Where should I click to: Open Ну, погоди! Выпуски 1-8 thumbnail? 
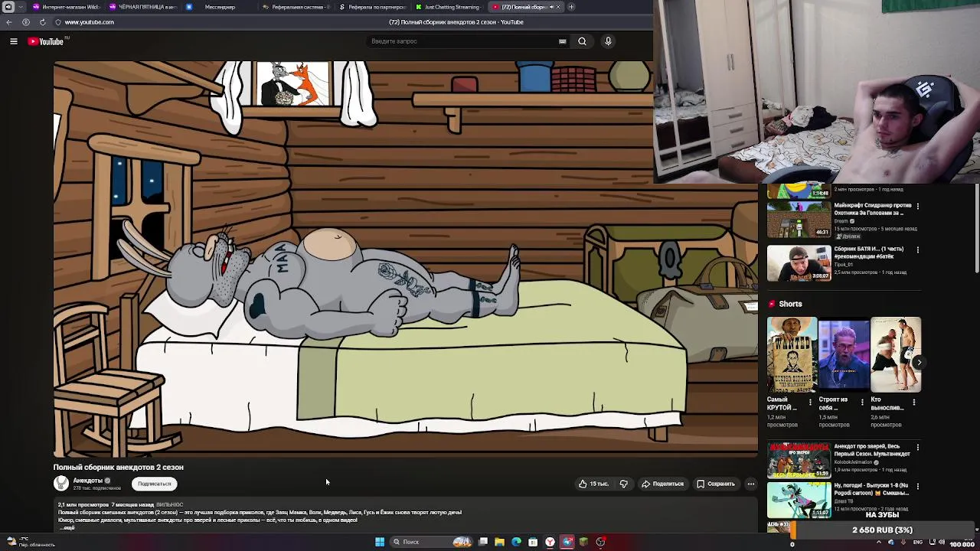pyautogui.click(x=799, y=499)
